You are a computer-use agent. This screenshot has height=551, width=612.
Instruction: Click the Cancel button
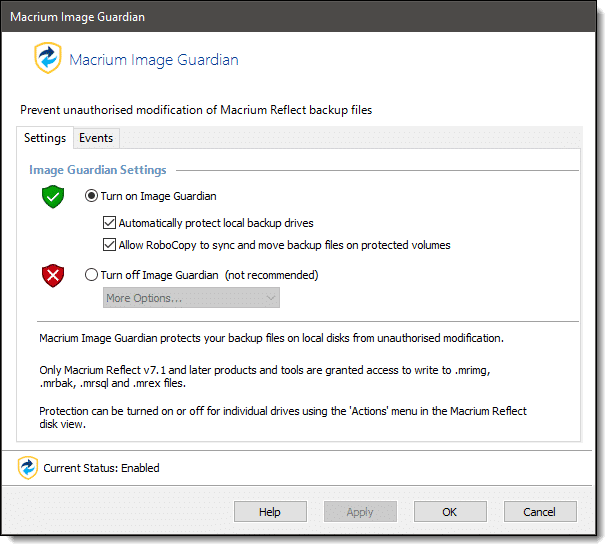540,512
